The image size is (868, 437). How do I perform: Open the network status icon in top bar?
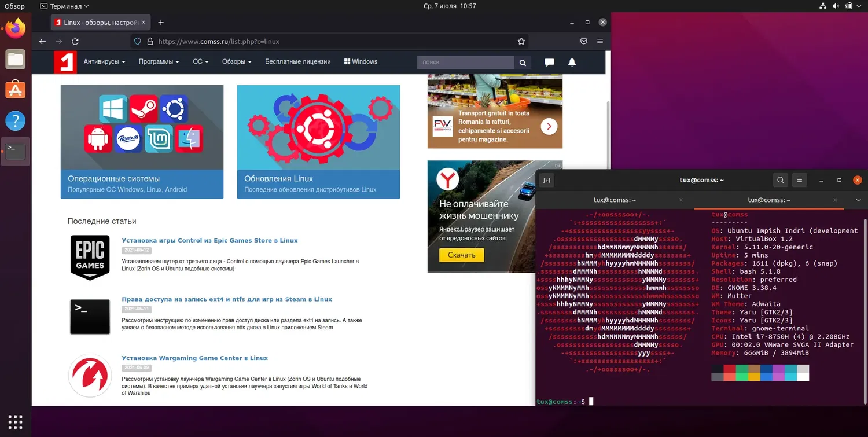point(824,6)
